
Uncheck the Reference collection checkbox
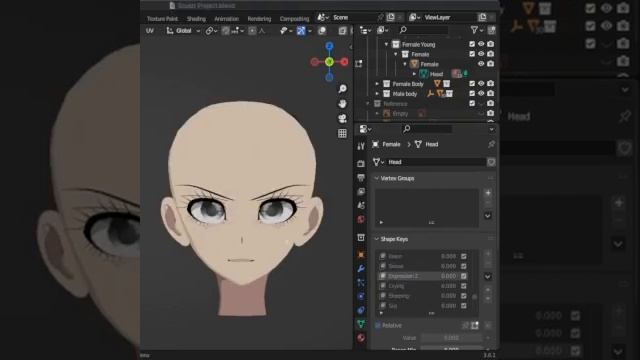click(472, 103)
